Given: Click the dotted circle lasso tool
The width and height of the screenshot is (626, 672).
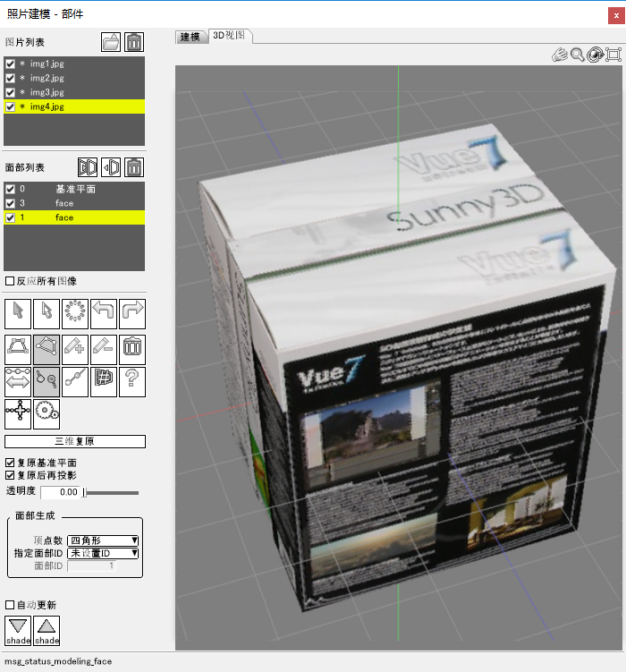Looking at the screenshot, I should point(75,314).
